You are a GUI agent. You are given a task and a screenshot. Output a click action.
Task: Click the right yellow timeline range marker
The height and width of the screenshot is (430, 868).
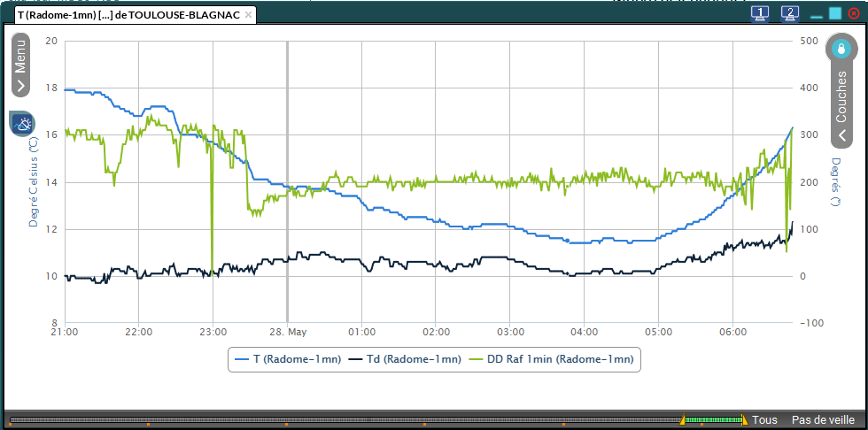(744, 419)
